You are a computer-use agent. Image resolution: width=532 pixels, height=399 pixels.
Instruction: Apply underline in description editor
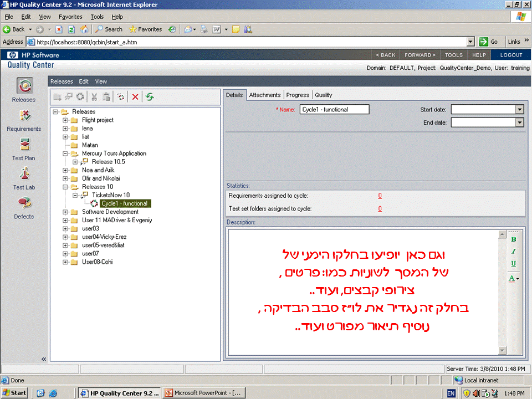coord(513,263)
